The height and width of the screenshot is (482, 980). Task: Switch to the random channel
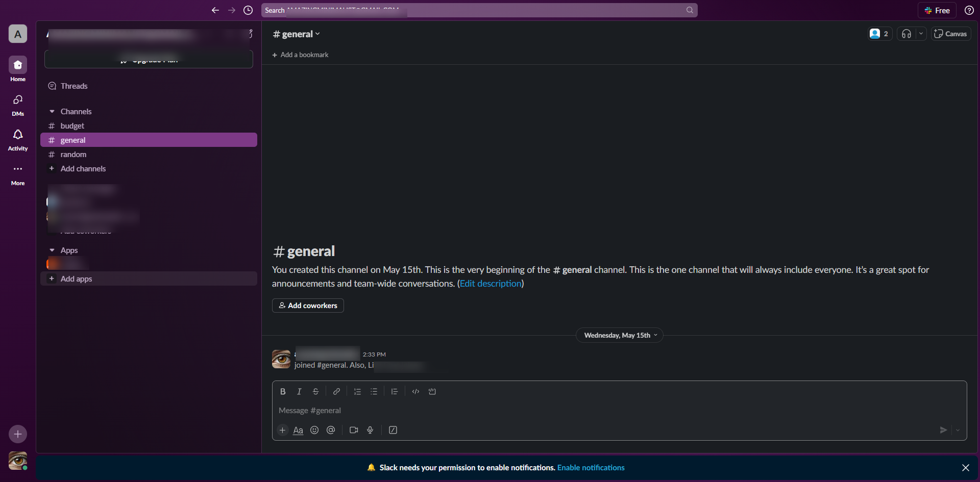click(x=149, y=155)
